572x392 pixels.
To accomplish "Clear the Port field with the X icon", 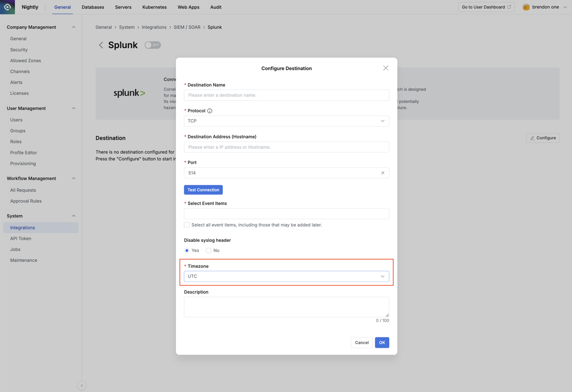I will pyautogui.click(x=383, y=173).
